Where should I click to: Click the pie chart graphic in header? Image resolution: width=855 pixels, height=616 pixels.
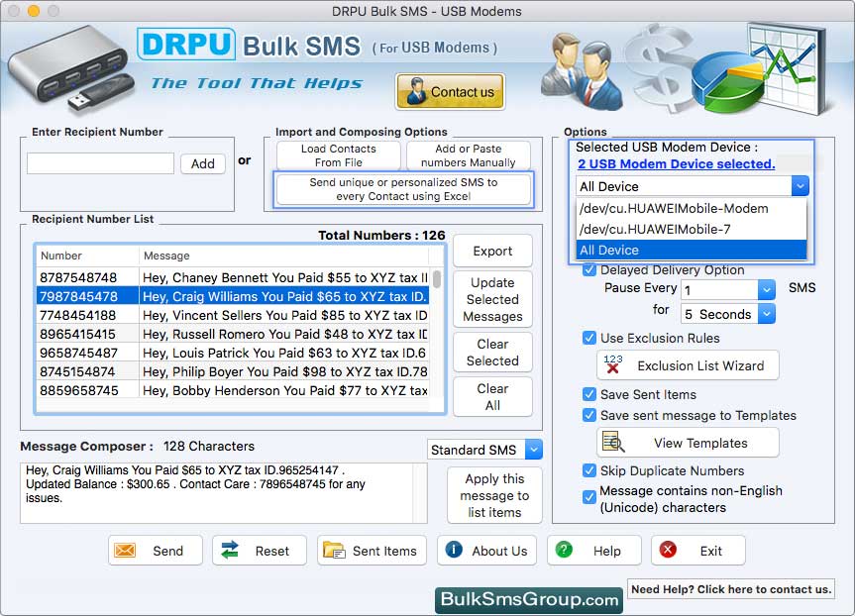[x=728, y=82]
